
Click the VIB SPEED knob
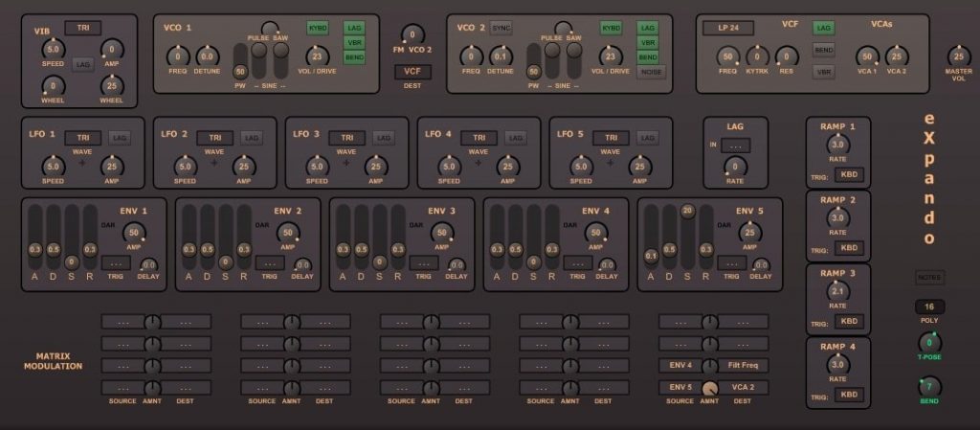coord(54,50)
